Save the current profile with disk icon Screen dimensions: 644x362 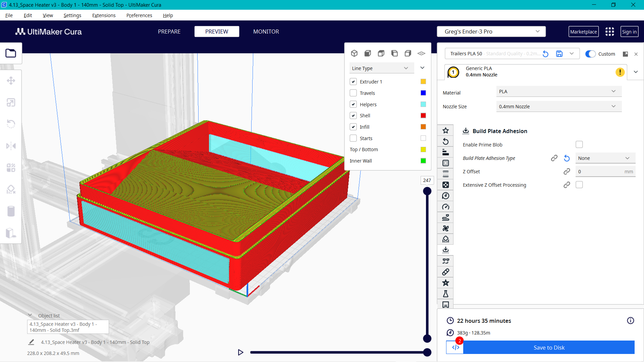point(559,54)
